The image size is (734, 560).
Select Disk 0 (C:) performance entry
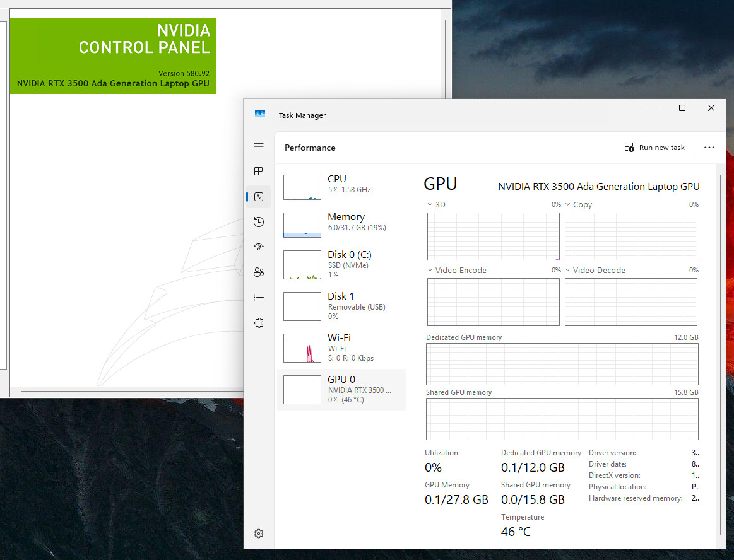point(341,264)
